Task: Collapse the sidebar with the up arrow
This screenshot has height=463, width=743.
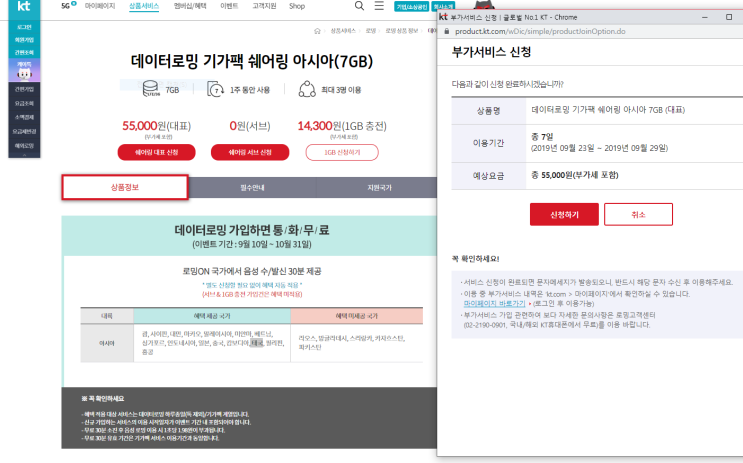Action: click(x=24, y=154)
